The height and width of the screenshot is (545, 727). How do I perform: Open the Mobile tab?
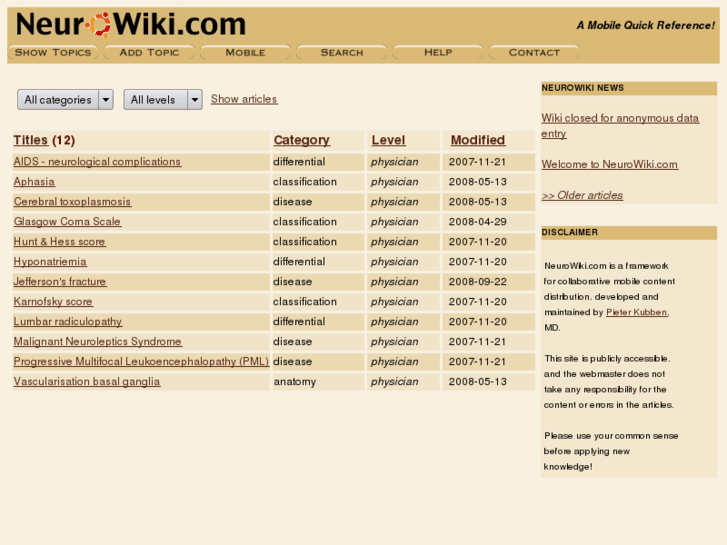[x=245, y=52]
